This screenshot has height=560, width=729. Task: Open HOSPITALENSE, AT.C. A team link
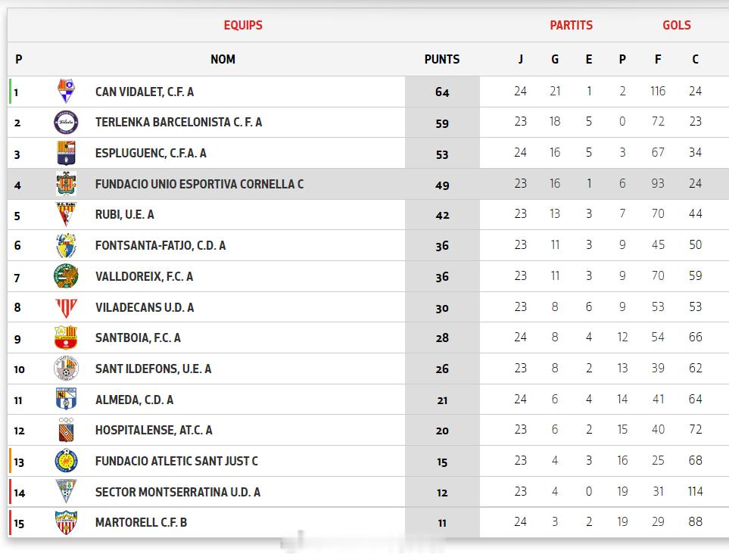[x=154, y=431]
